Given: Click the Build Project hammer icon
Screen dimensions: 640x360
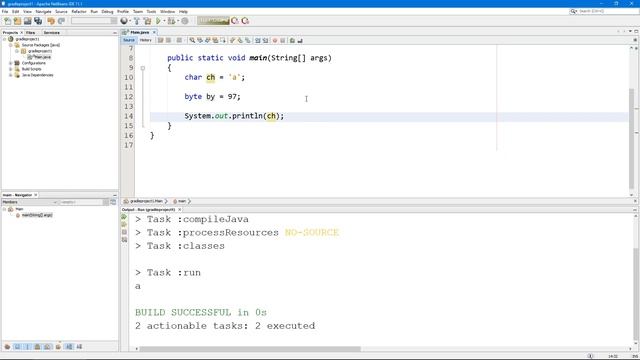Looking at the screenshot, I should pos(137,21).
